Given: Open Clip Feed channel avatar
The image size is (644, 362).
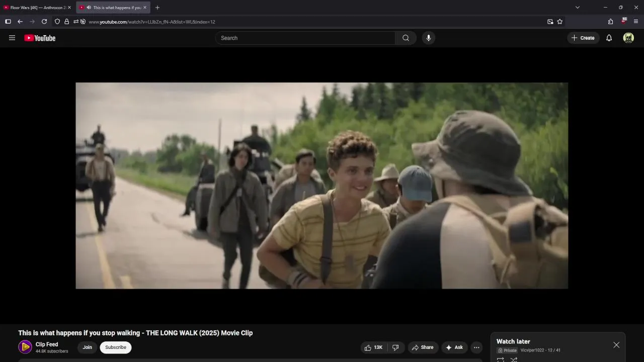Looking at the screenshot, I should [25, 347].
